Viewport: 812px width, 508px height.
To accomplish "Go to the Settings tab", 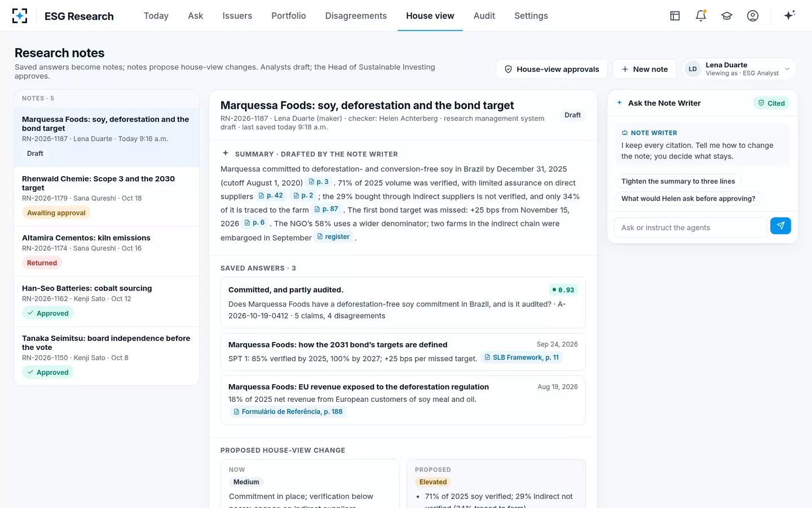I will pos(531,16).
